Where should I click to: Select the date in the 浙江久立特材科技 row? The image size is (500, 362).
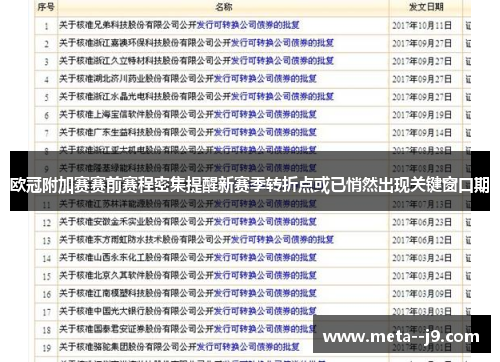(422, 61)
